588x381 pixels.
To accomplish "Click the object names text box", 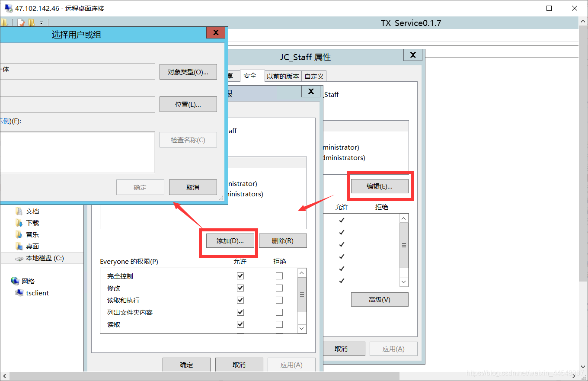I will 77,152.
